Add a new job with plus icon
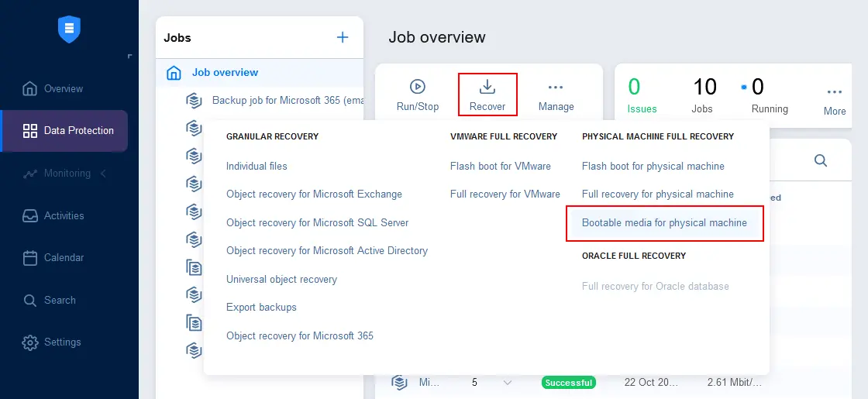The width and height of the screenshot is (868, 399). (x=343, y=38)
